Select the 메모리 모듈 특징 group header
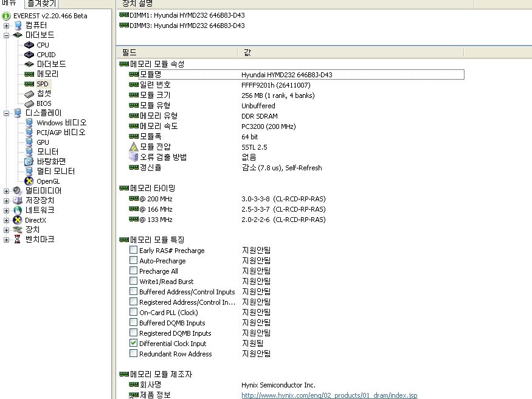532x399 pixels. 152,240
